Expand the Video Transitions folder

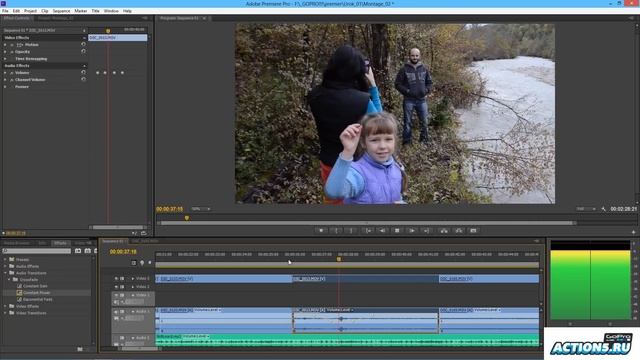[5, 313]
